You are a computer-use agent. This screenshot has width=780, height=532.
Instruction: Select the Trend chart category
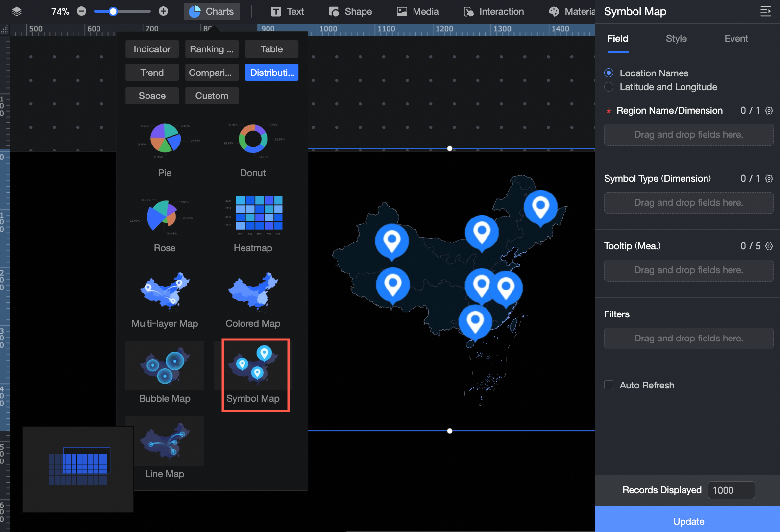[152, 73]
